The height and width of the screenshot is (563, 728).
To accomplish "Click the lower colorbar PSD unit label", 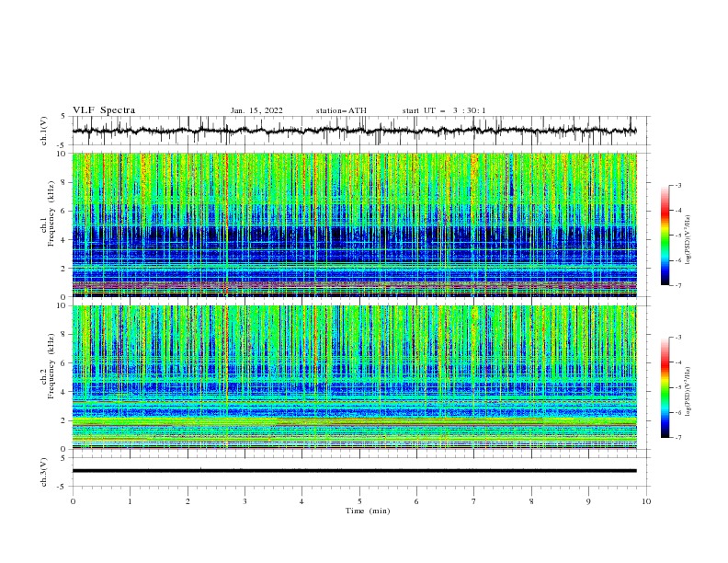I will [688, 392].
